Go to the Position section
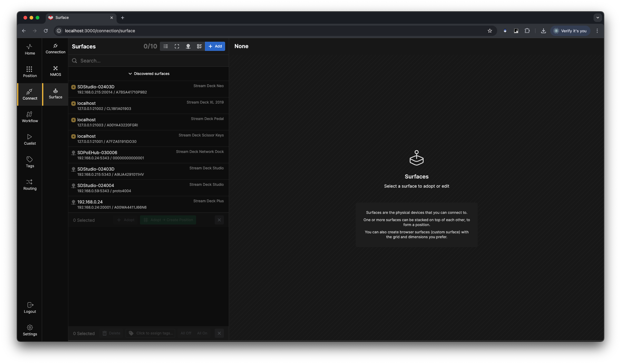The height and width of the screenshot is (364, 621). tap(30, 72)
